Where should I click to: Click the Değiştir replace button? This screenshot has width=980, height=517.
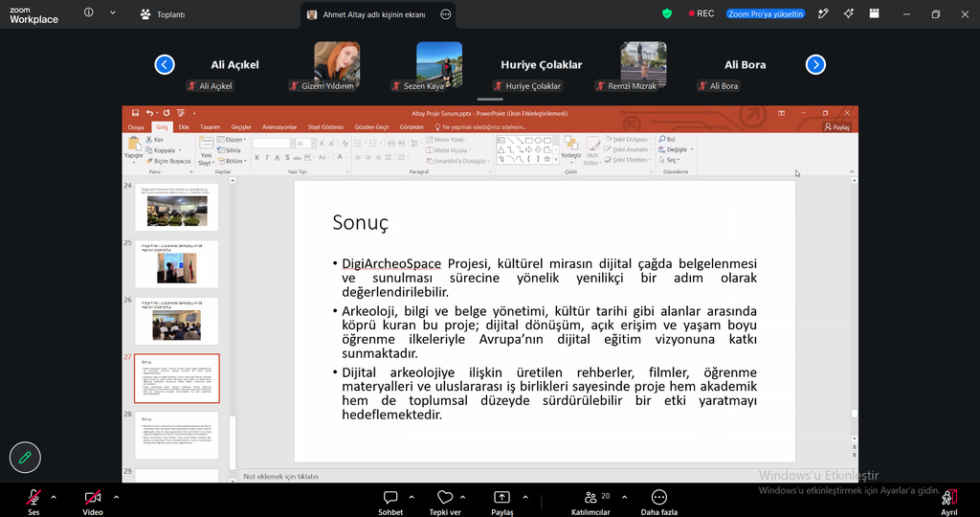point(677,150)
